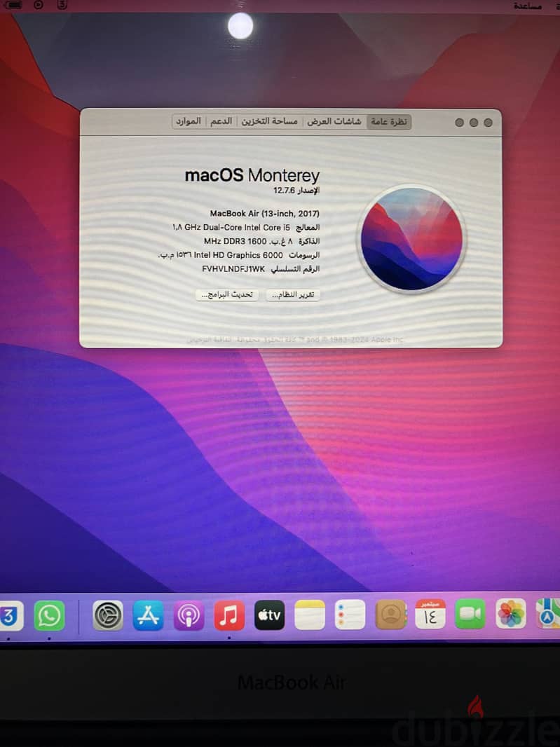Open the مساحة التخزين tab
560x747 pixels.
[x=269, y=122]
